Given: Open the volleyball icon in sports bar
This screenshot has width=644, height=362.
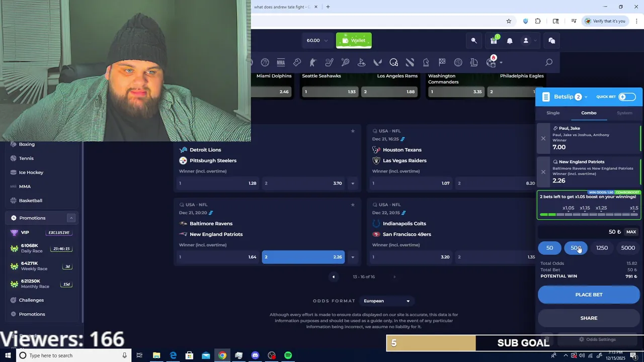Looking at the screenshot, I should [x=458, y=62].
